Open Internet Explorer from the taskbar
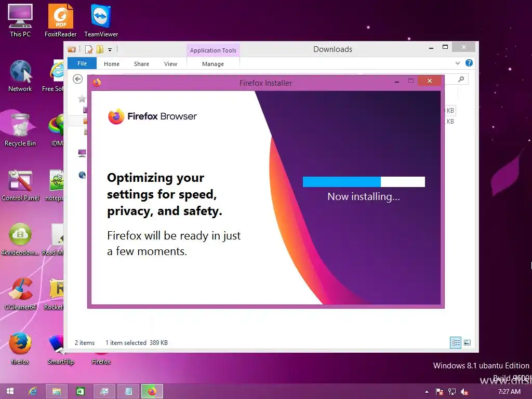This screenshot has width=532, height=399. click(33, 391)
